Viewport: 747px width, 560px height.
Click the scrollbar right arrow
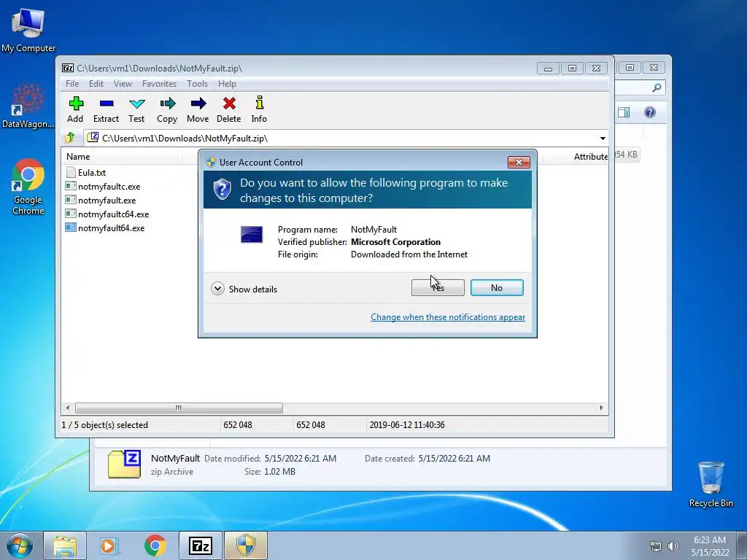point(601,408)
